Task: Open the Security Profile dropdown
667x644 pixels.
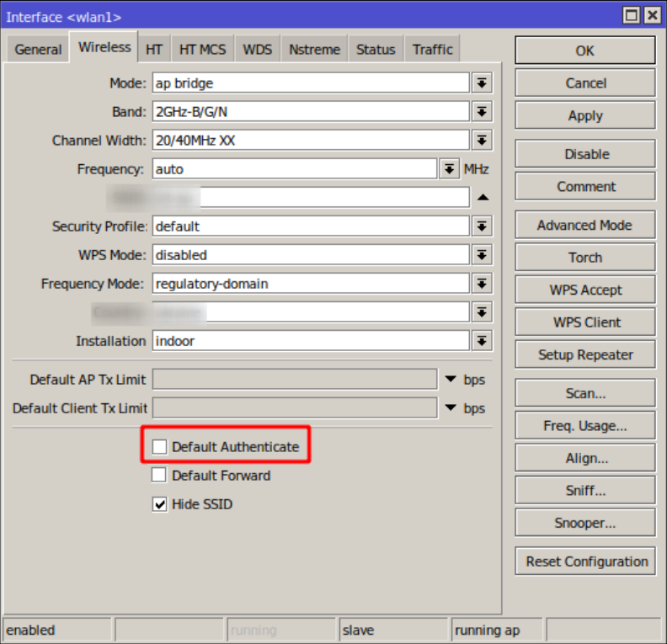Action: coord(481,226)
